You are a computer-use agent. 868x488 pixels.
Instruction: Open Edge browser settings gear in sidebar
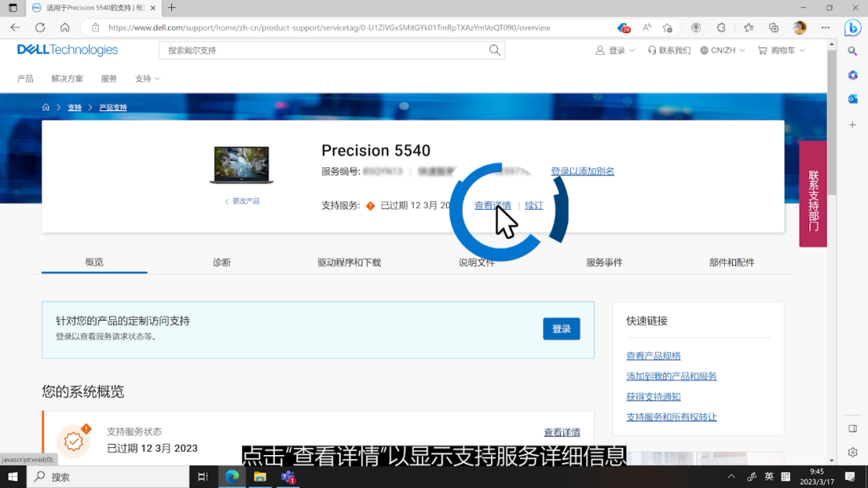point(852,453)
